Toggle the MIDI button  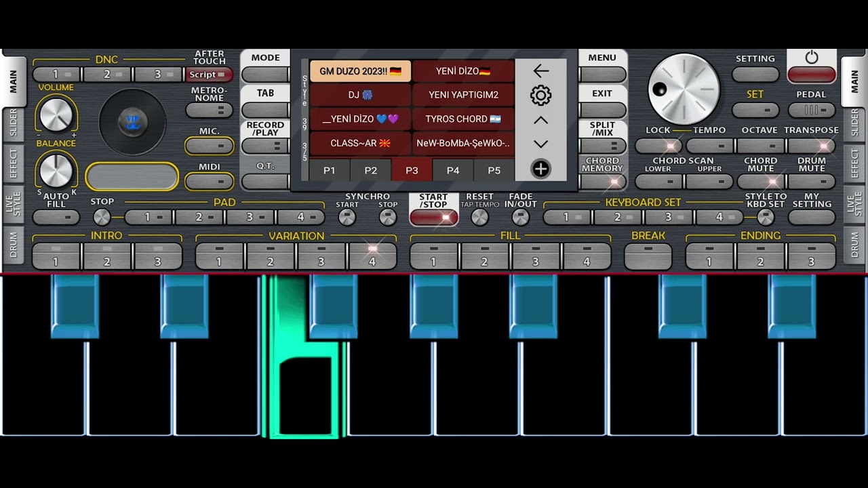210,181
